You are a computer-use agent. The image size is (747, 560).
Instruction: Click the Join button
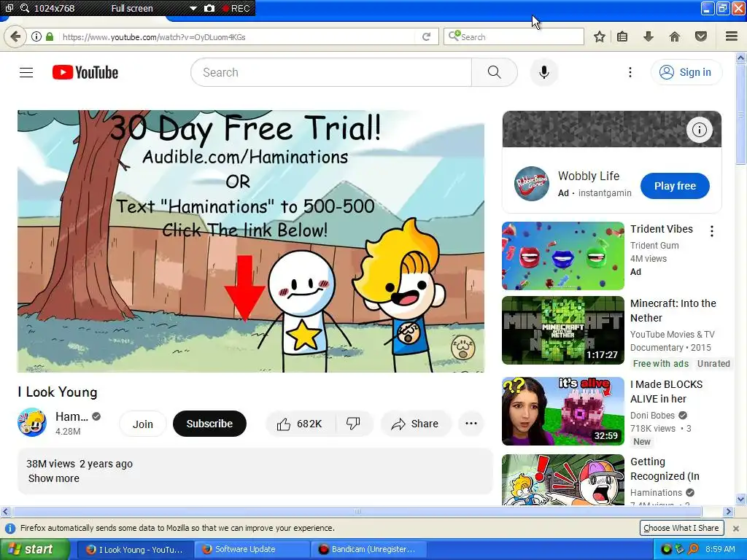pyautogui.click(x=143, y=424)
